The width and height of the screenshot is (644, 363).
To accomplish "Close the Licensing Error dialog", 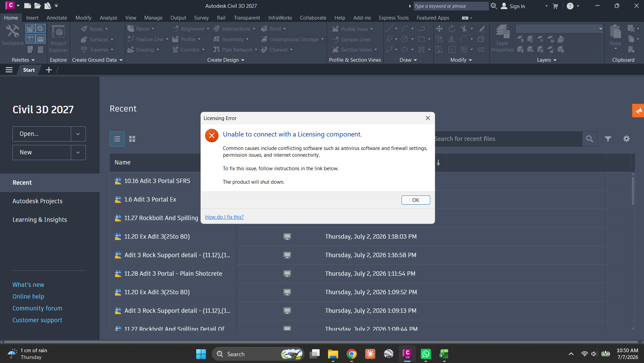I will click(x=428, y=118).
